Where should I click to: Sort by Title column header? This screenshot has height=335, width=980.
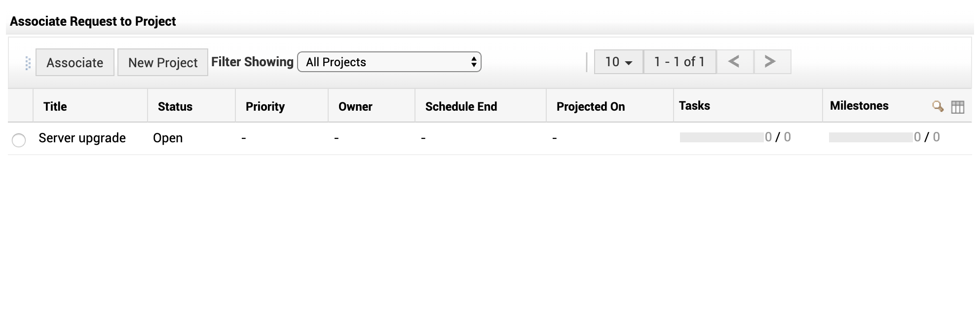(55, 106)
